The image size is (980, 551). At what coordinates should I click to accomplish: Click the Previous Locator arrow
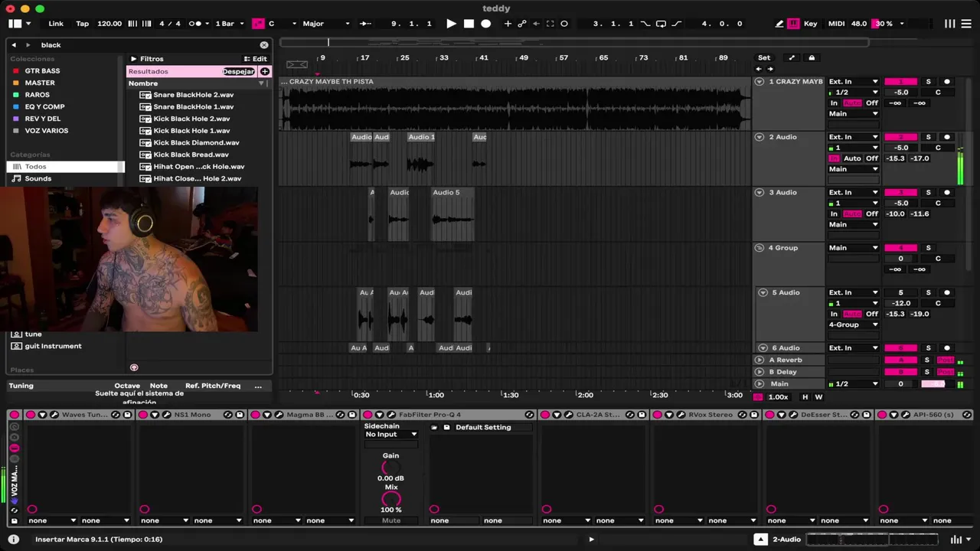(x=759, y=69)
